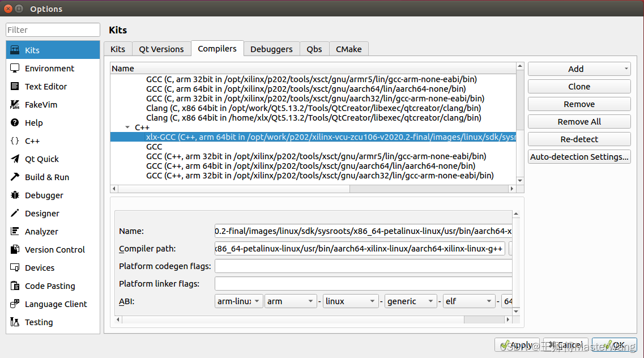Select Clang C x86 64bit /opt/work compiler
The image size is (644, 358).
point(313,108)
